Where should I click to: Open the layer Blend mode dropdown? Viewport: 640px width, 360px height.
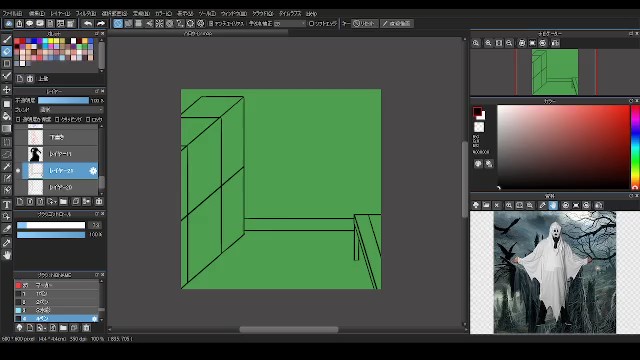coord(71,110)
